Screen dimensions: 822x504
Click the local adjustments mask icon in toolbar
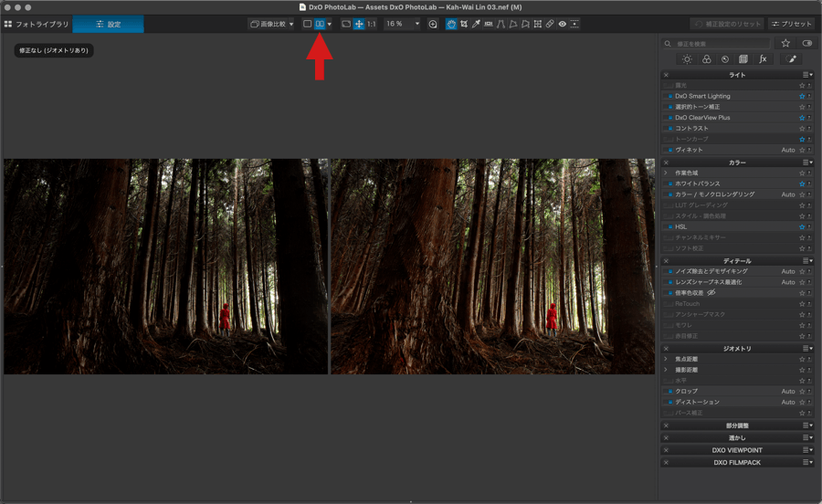click(x=574, y=24)
